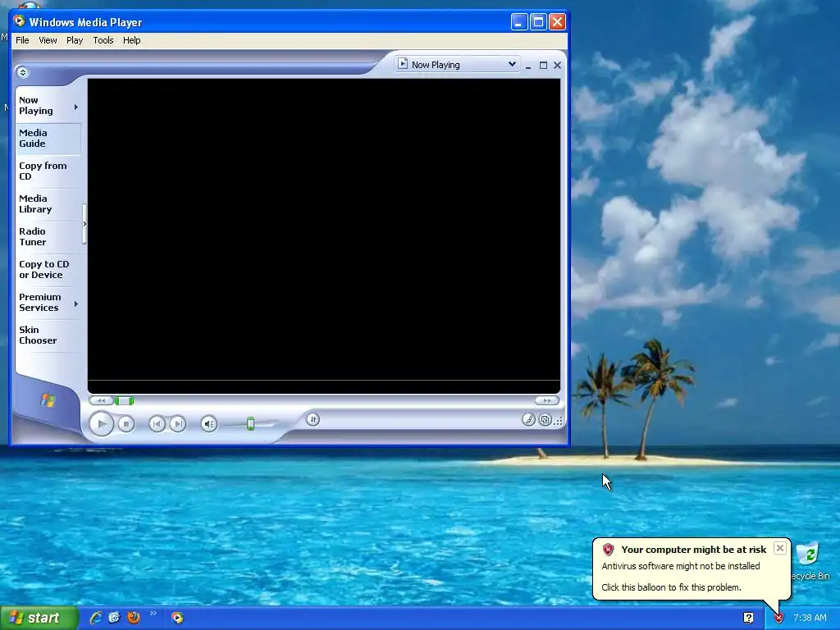Click the Windows logo in player corner
840x630 pixels.
point(48,399)
